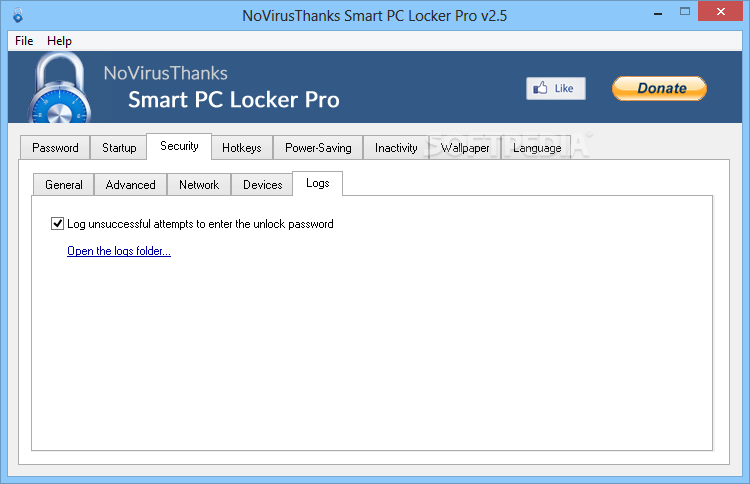Open the Power-Saving tab
Screen dimensions: 750x484
tap(318, 148)
